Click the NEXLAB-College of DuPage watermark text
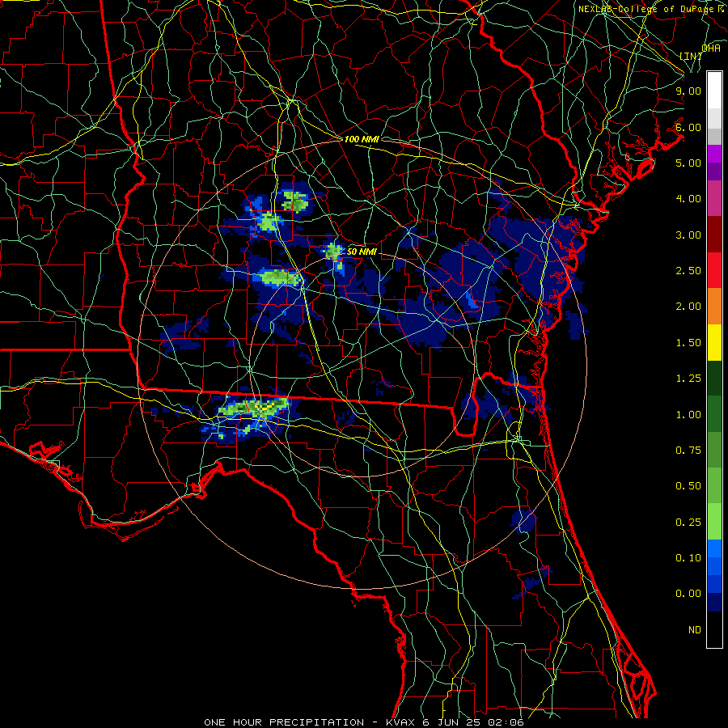The width and height of the screenshot is (728, 728). [x=651, y=9]
